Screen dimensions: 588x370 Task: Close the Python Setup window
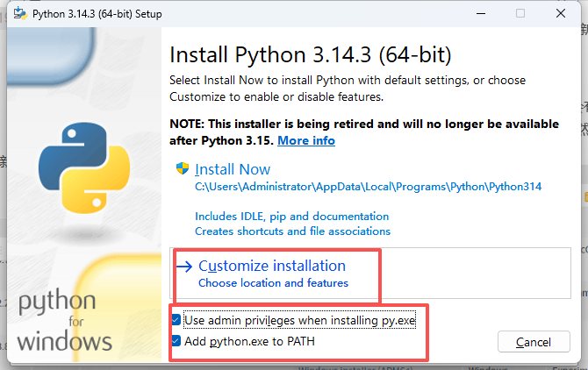[x=561, y=13]
